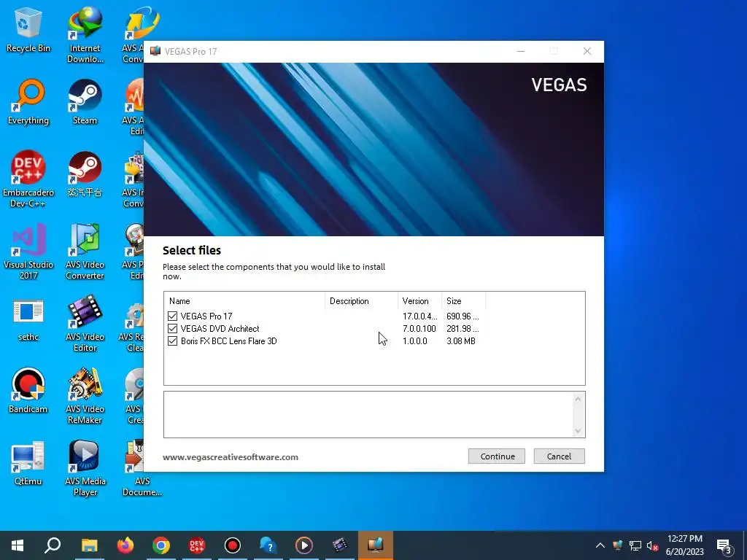Viewport: 747px width, 560px height.
Task: Select the Everything search desktop icon
Action: click(x=28, y=102)
